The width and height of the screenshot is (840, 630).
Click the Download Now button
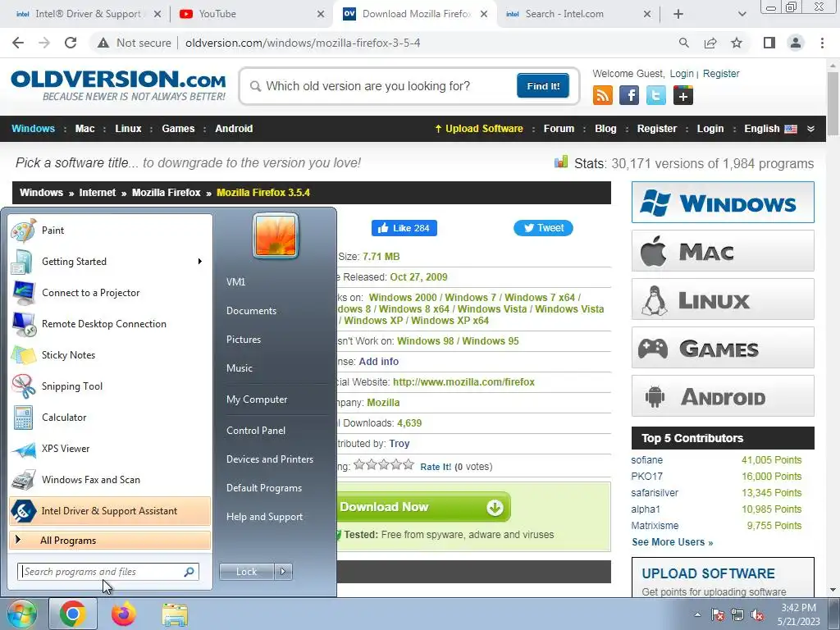(423, 507)
